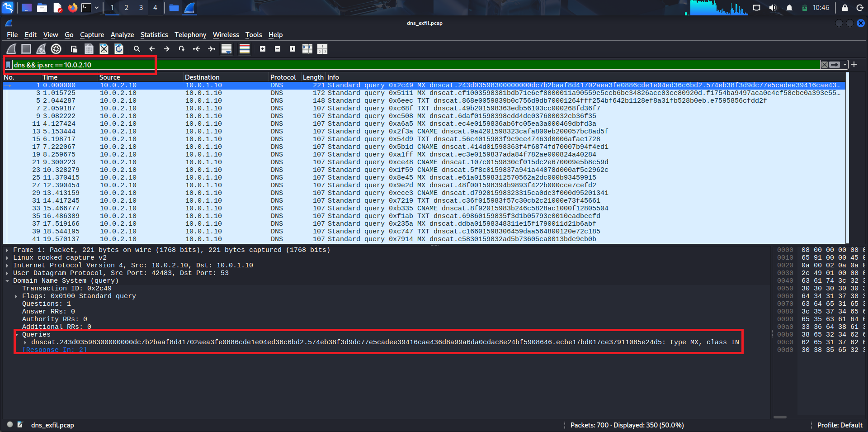
Task: Toggle the display filter bookmark
Action: click(x=9, y=65)
